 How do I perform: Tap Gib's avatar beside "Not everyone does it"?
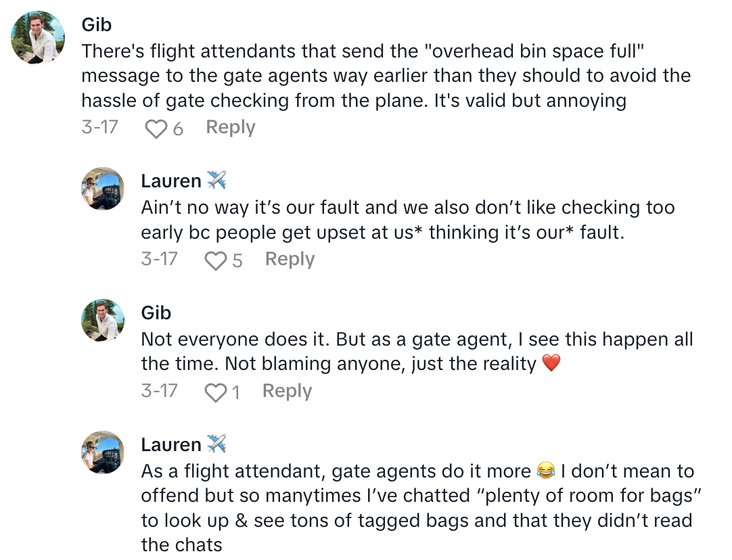[x=103, y=321]
